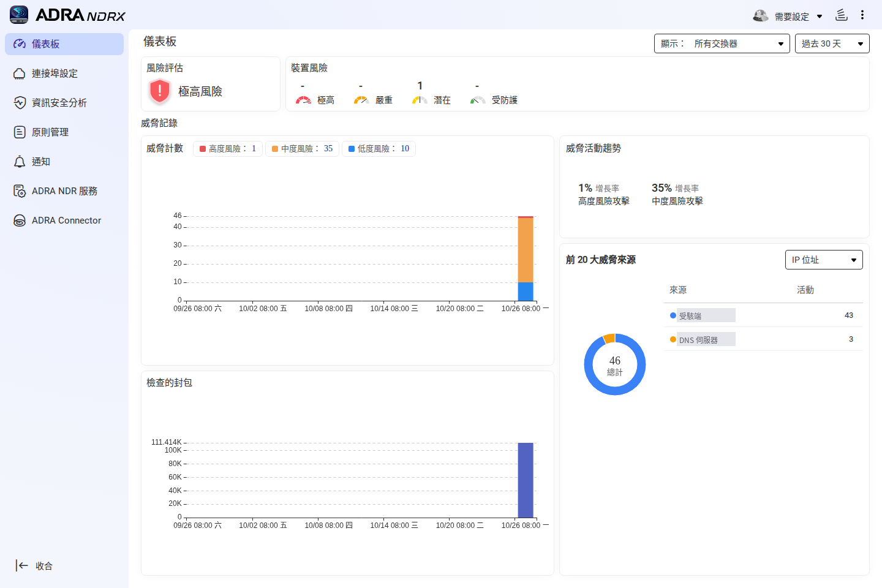This screenshot has height=588, width=882.
Task: Open the user avatar icon at top
Action: tap(760, 16)
